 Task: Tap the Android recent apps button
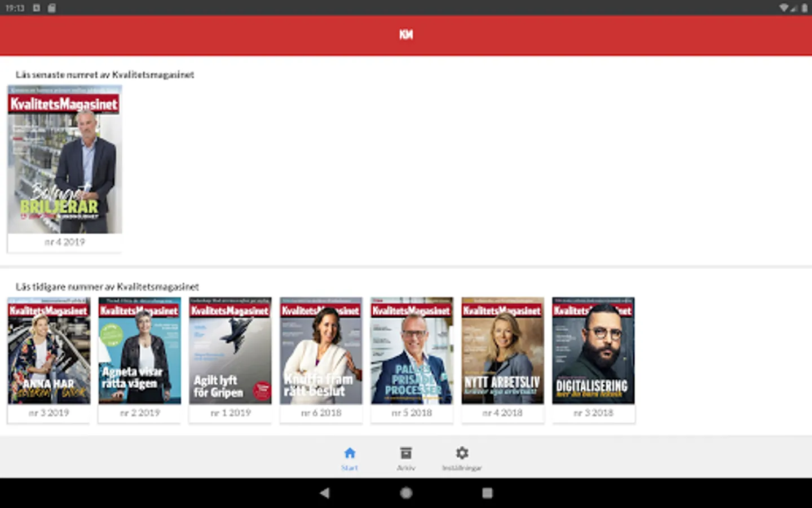click(x=487, y=493)
